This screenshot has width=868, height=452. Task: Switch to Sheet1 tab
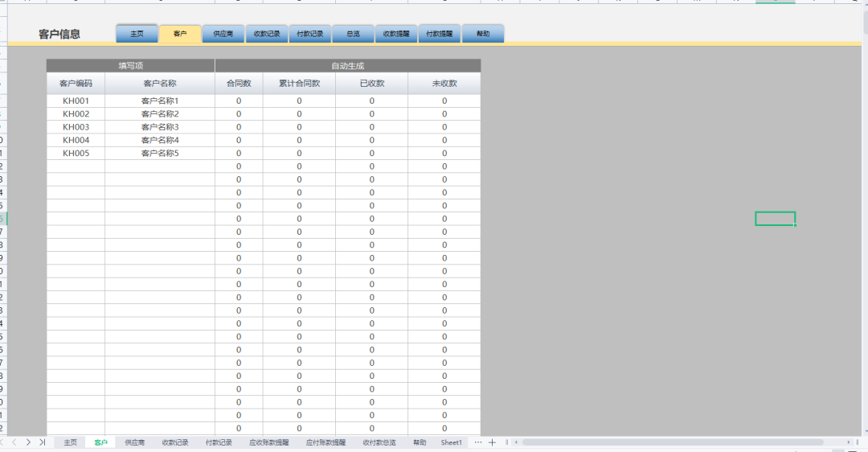pos(451,442)
